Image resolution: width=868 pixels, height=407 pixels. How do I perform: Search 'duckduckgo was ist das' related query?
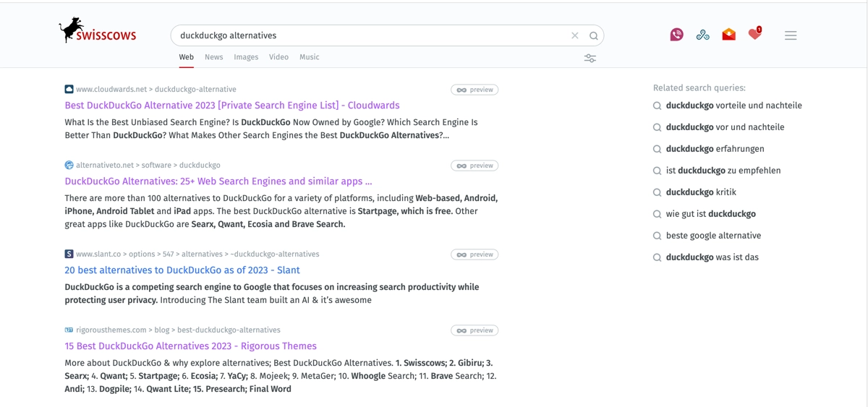[x=712, y=257]
